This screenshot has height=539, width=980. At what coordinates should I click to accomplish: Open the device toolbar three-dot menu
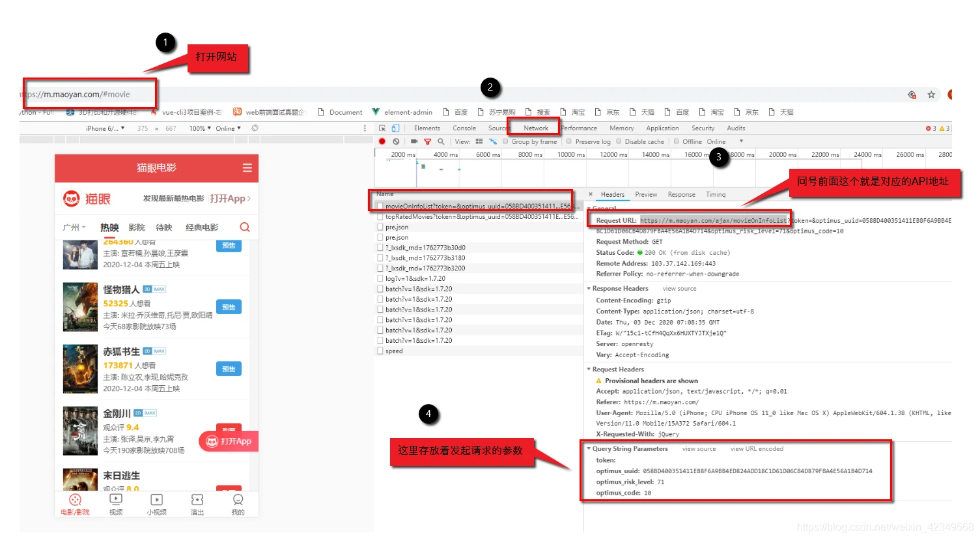(365, 128)
